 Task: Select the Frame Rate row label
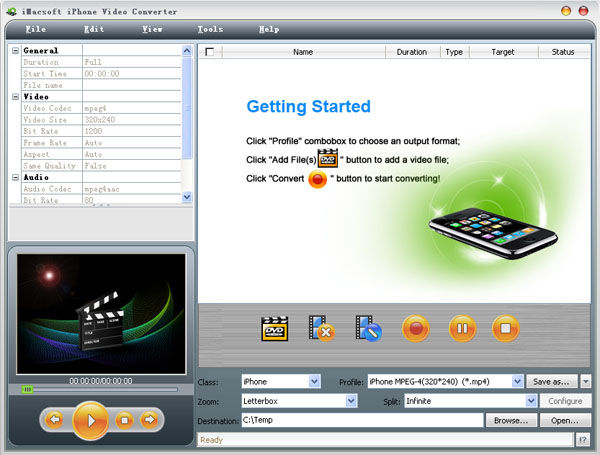tap(45, 143)
